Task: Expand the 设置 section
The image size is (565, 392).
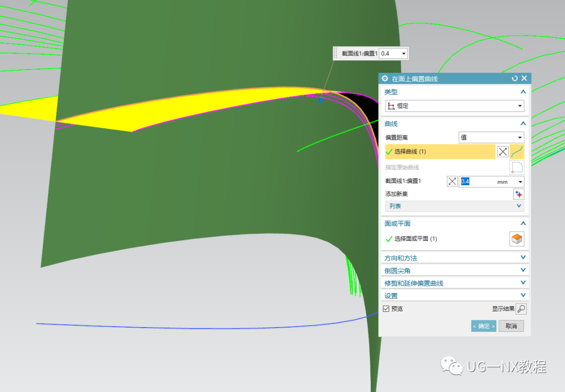Action: (455, 296)
